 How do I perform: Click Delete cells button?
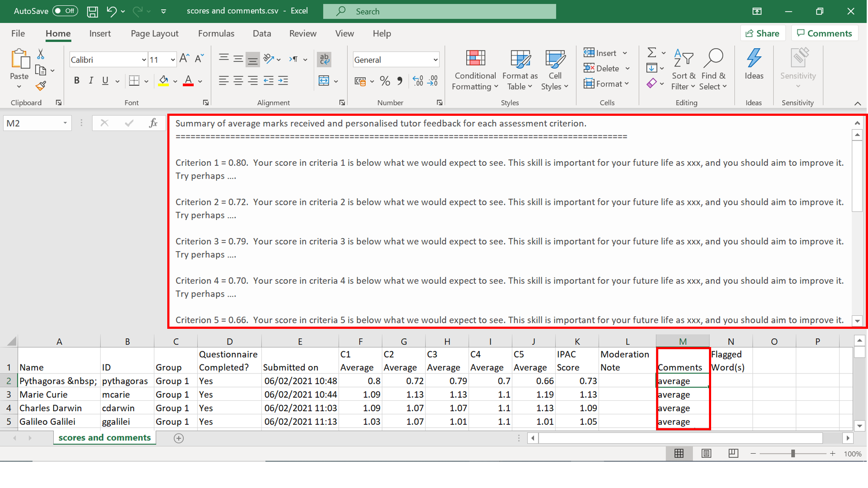[x=601, y=69]
